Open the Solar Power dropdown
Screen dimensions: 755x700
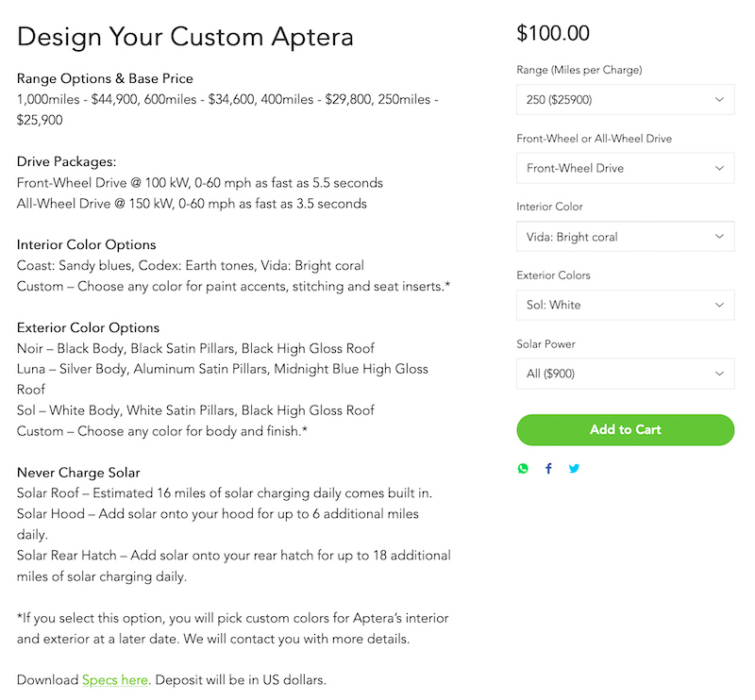coord(625,374)
